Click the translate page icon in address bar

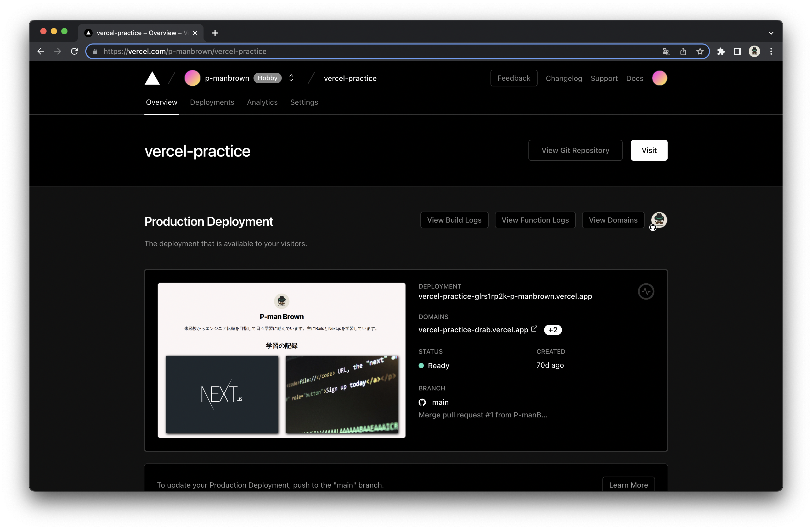tap(666, 52)
